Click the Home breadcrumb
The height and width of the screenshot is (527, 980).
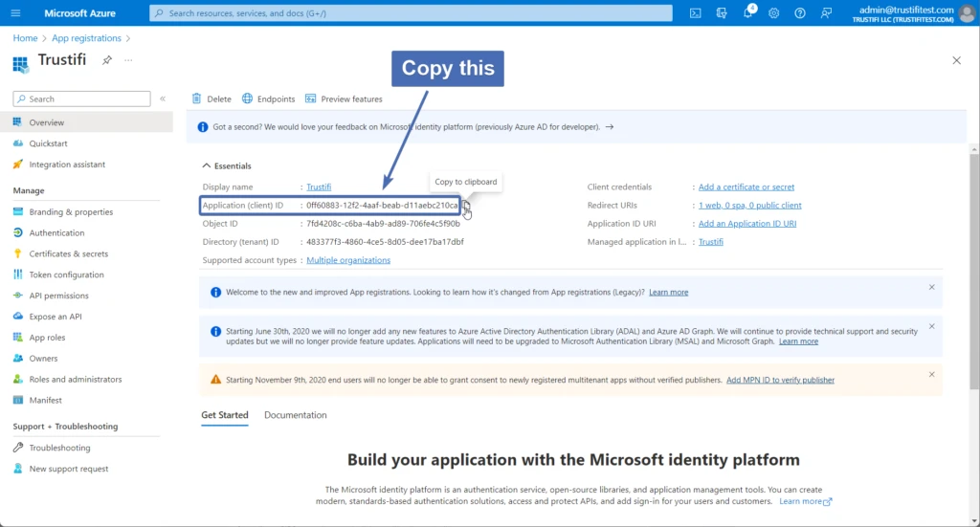[x=25, y=38]
